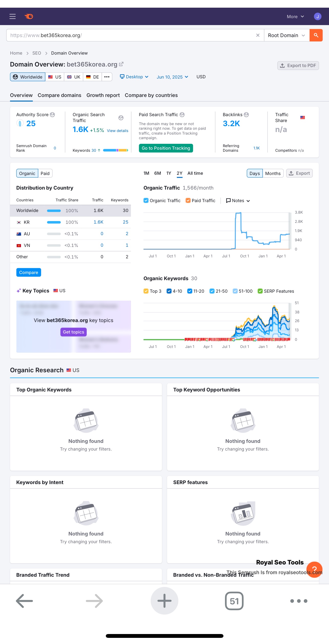Screen dimensions: 329x644
Task: Switch distribution to Paid
Action: (x=45, y=173)
